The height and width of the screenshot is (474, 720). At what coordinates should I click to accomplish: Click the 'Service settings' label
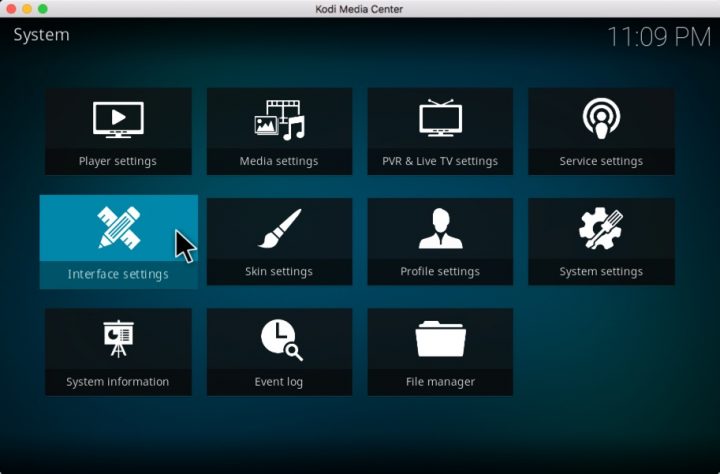pyautogui.click(x=601, y=162)
